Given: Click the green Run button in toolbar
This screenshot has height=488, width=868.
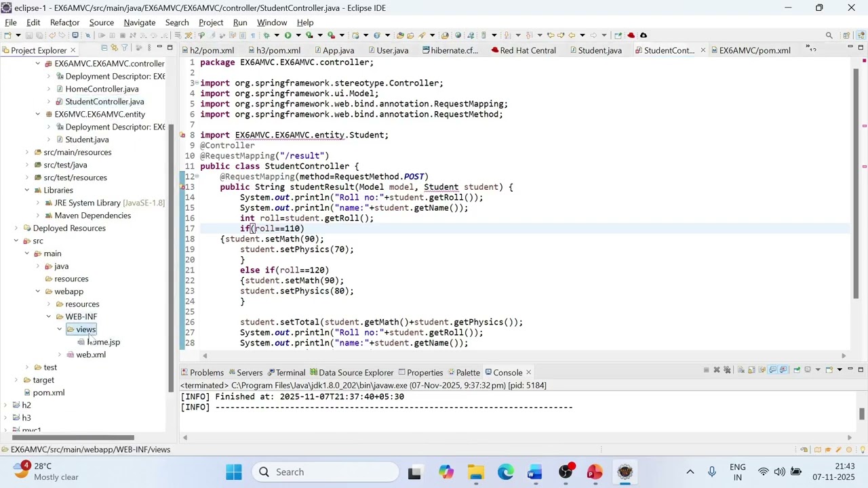Looking at the screenshot, I should click(x=288, y=35).
